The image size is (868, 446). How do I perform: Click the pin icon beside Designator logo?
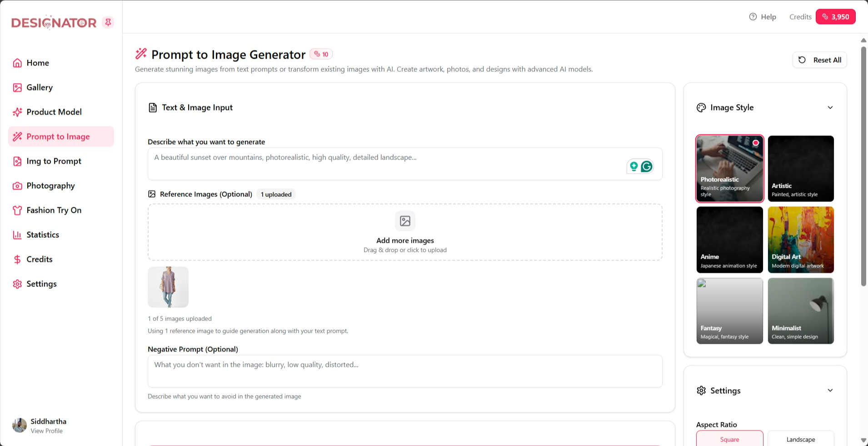coord(108,22)
